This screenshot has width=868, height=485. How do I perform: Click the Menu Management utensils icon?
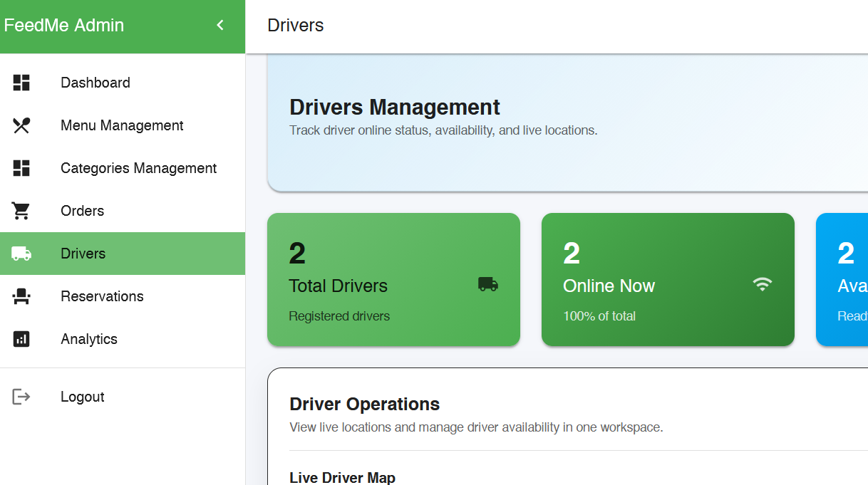21,125
